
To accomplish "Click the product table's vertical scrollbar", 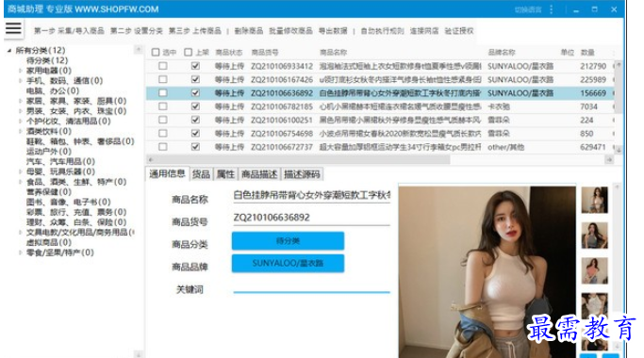I will [619, 90].
